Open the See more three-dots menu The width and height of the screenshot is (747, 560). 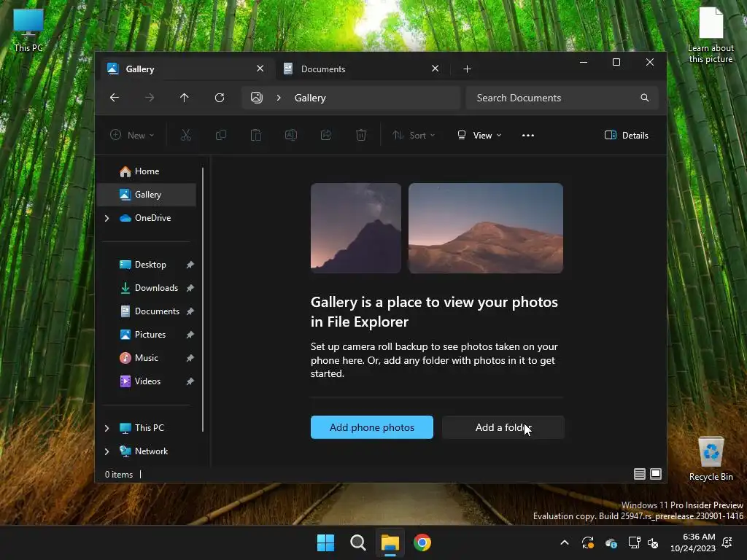528,135
